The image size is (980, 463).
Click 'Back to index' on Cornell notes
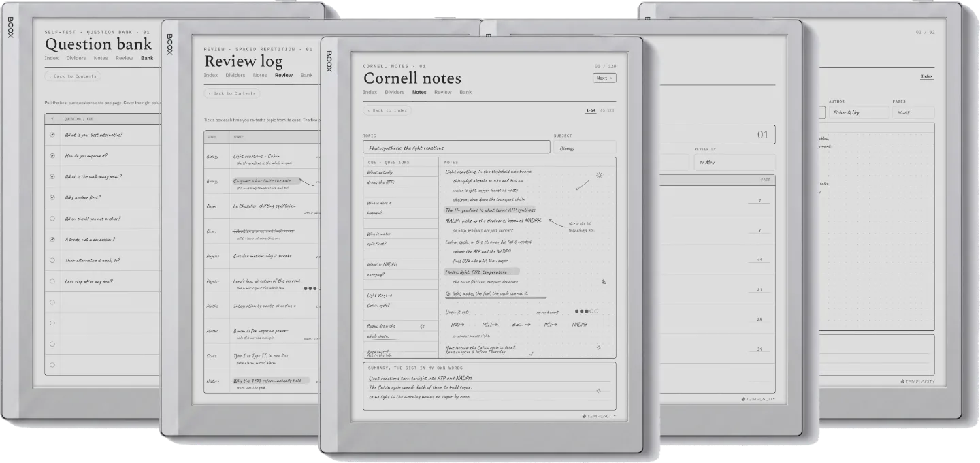[x=387, y=110]
